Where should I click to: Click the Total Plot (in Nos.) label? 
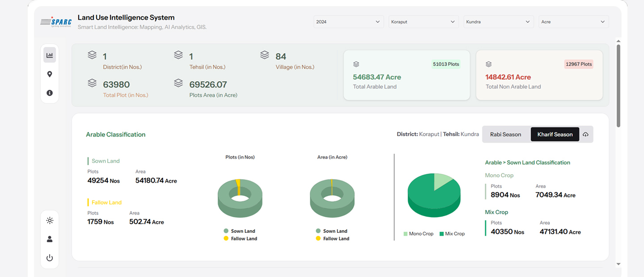coord(126,95)
